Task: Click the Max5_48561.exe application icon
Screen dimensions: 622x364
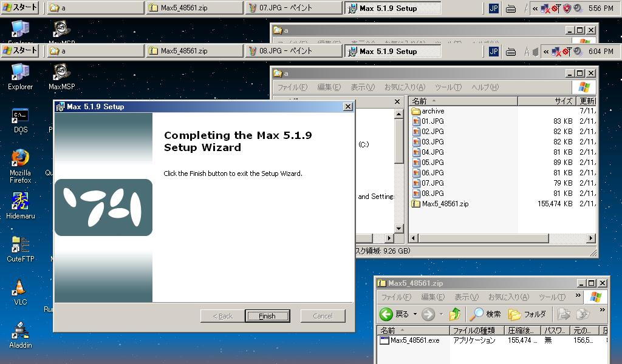Action: [x=384, y=340]
